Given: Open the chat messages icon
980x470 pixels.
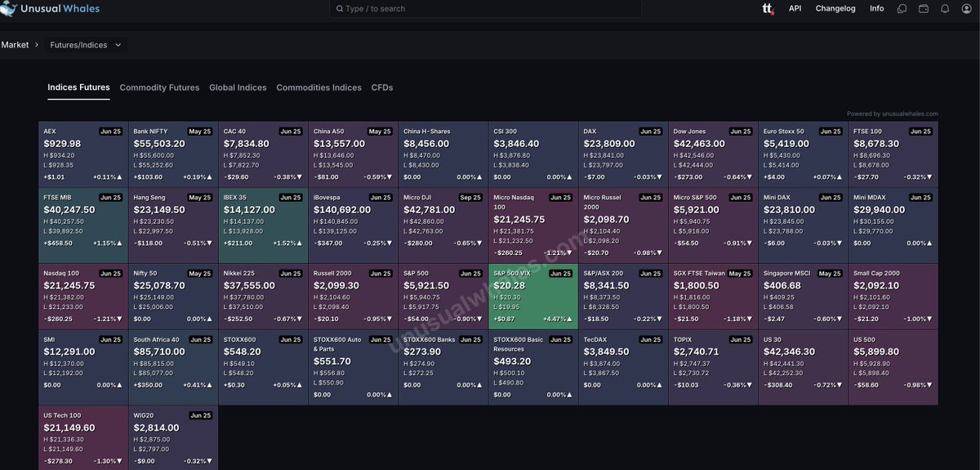Looking at the screenshot, I should click(x=902, y=8).
